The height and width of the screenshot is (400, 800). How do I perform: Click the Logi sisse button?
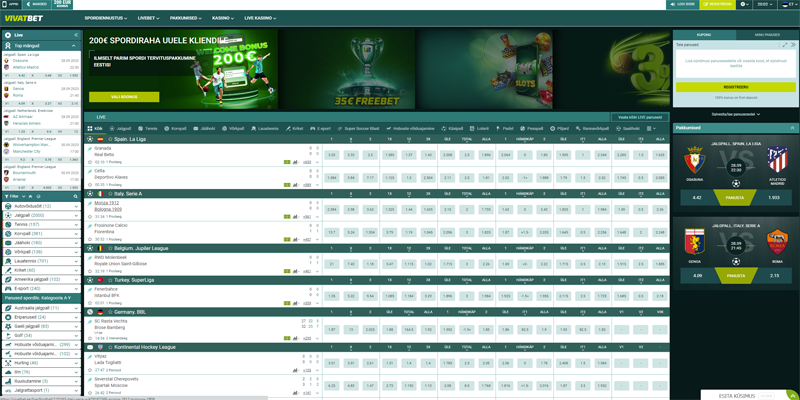click(684, 4)
